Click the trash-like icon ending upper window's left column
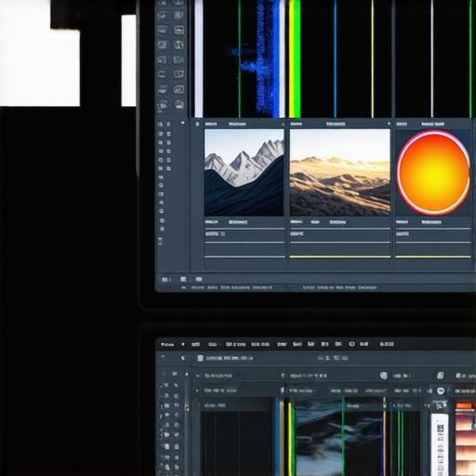 click(x=160, y=241)
